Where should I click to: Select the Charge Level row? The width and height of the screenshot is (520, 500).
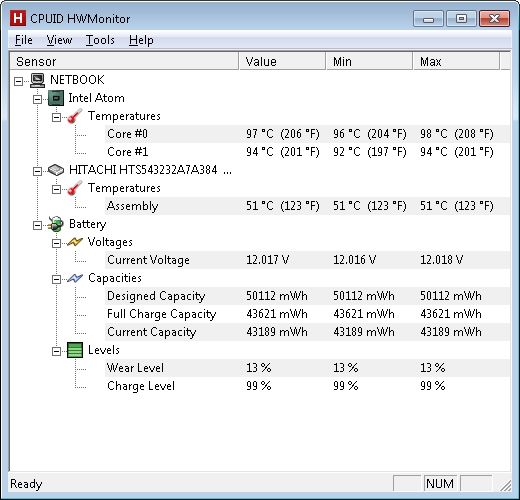click(307, 386)
